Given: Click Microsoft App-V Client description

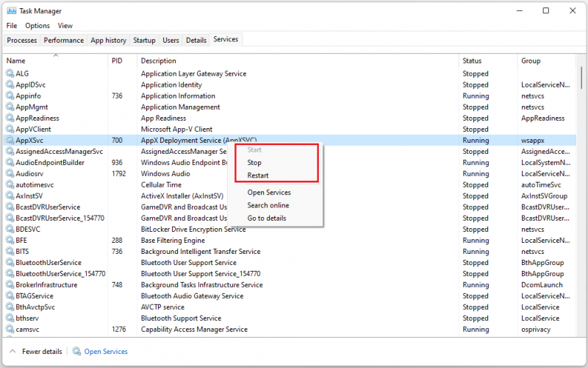Looking at the screenshot, I should pos(176,129).
